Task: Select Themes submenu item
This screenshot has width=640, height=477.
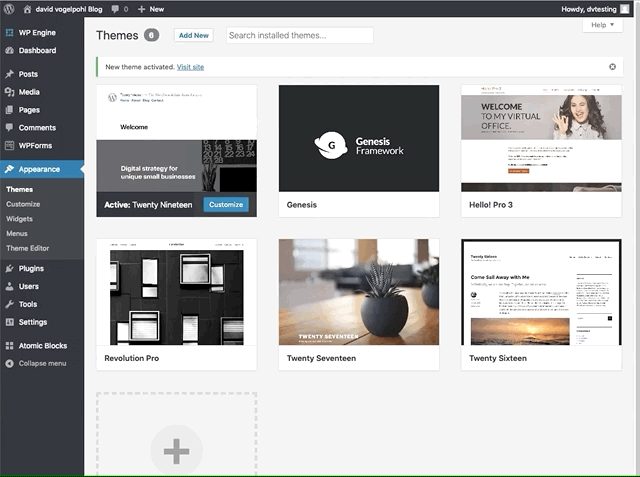Action: pos(20,189)
